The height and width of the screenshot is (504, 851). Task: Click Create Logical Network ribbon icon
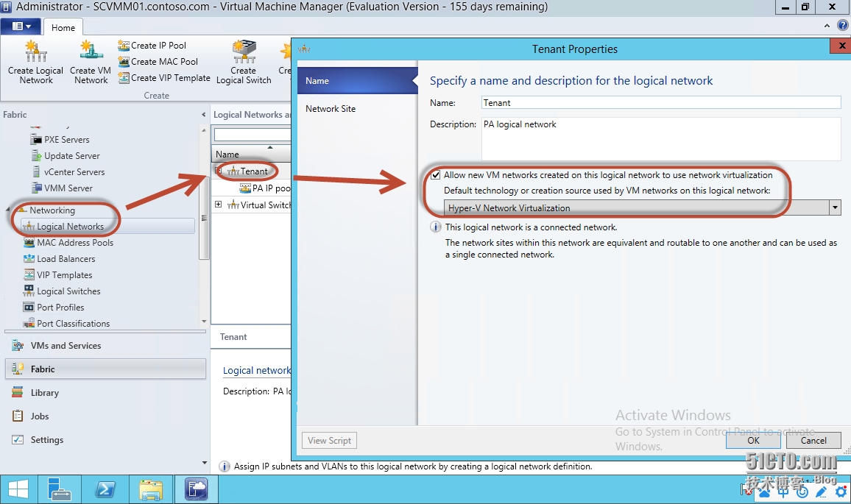click(x=36, y=62)
